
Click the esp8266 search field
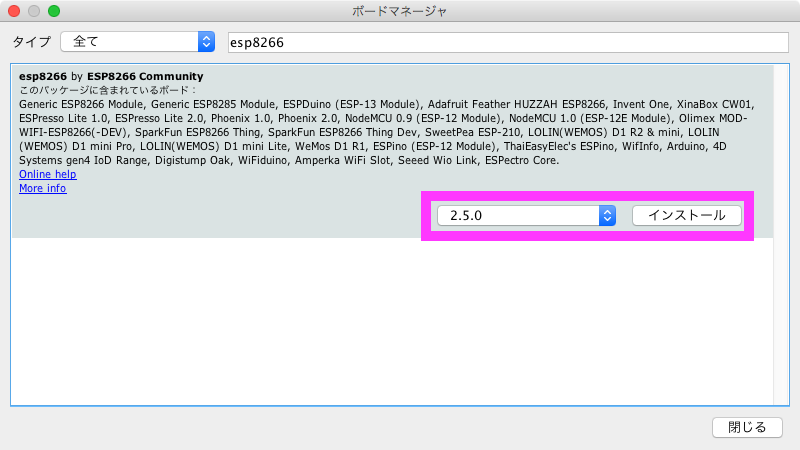508,42
